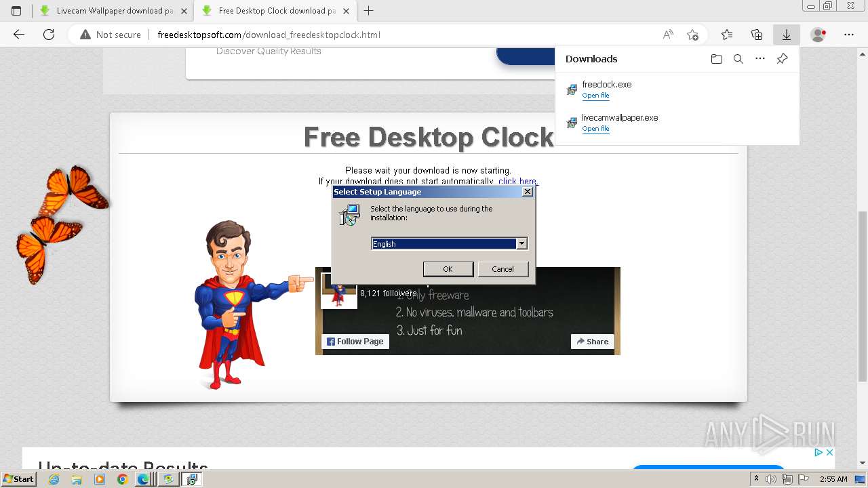Viewport: 868px width, 488px height.
Task: Open the setup installer taskbar item
Action: 192,479
